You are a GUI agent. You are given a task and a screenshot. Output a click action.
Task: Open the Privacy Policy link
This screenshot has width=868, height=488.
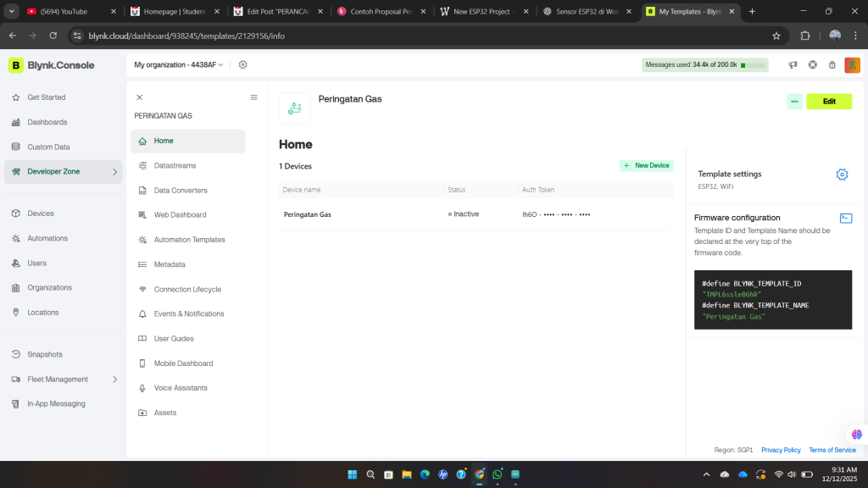pyautogui.click(x=780, y=450)
